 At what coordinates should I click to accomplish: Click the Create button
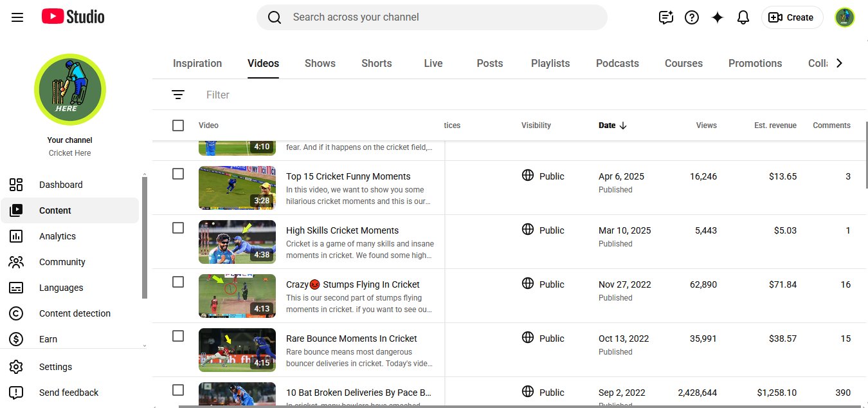pos(792,17)
